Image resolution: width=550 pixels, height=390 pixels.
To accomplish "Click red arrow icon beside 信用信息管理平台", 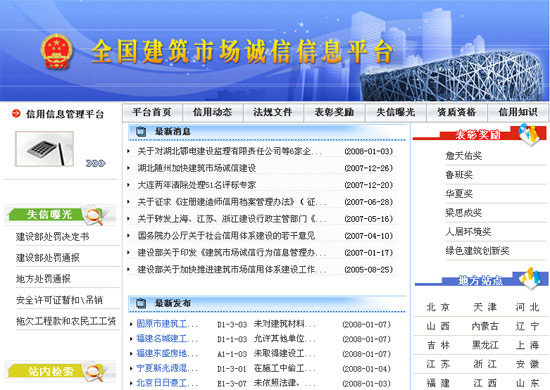I will (16, 113).
